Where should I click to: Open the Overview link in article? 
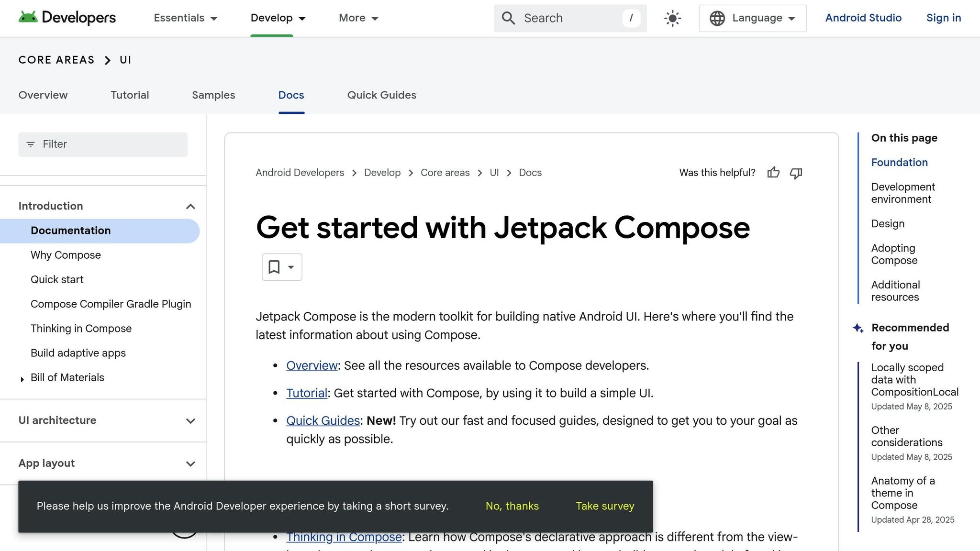(x=312, y=365)
